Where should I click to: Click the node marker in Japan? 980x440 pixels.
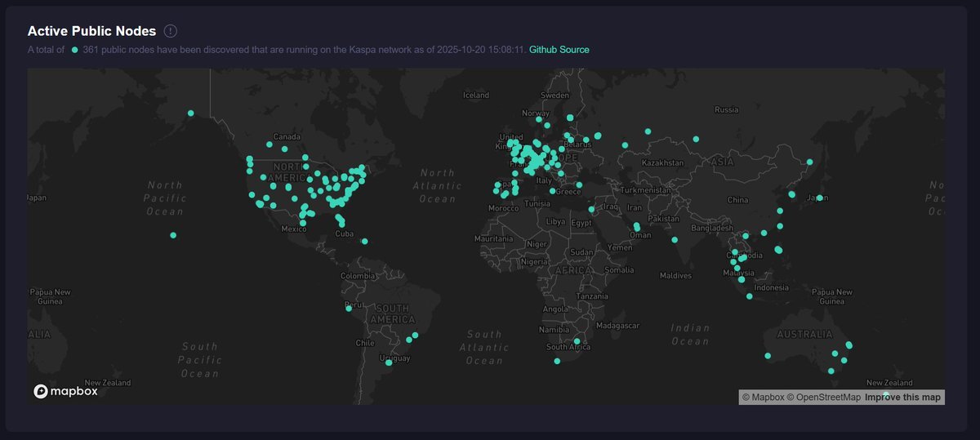click(x=819, y=198)
